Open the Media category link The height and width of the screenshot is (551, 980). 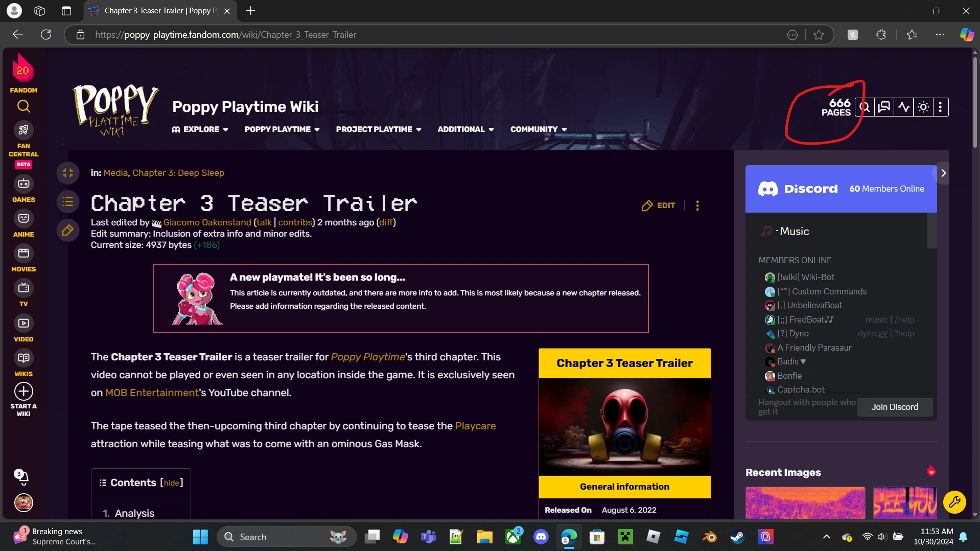(115, 173)
